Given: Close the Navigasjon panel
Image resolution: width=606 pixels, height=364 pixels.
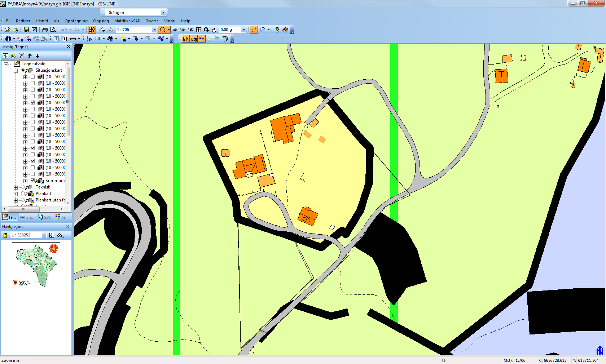Looking at the screenshot, I should click(67, 227).
